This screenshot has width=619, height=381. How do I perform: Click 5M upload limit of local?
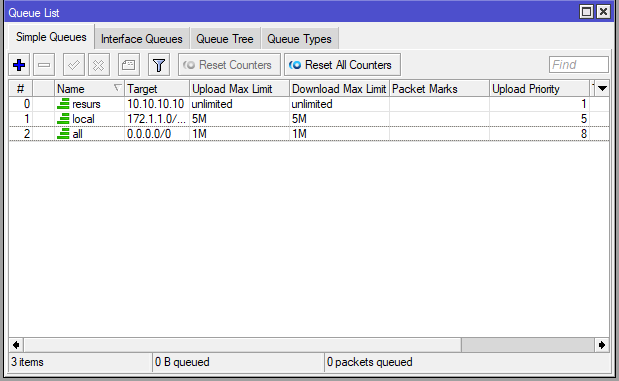199,119
